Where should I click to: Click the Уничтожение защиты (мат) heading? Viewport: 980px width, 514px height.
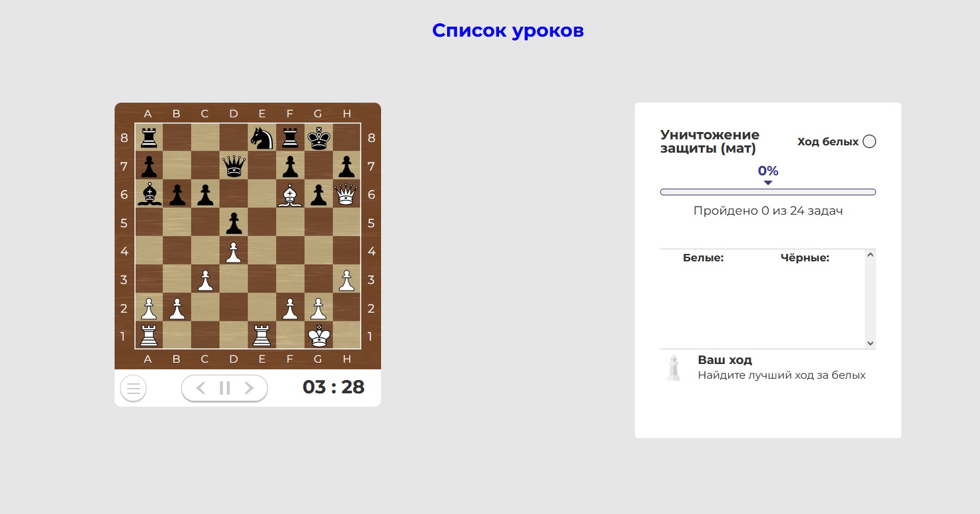coord(710,142)
